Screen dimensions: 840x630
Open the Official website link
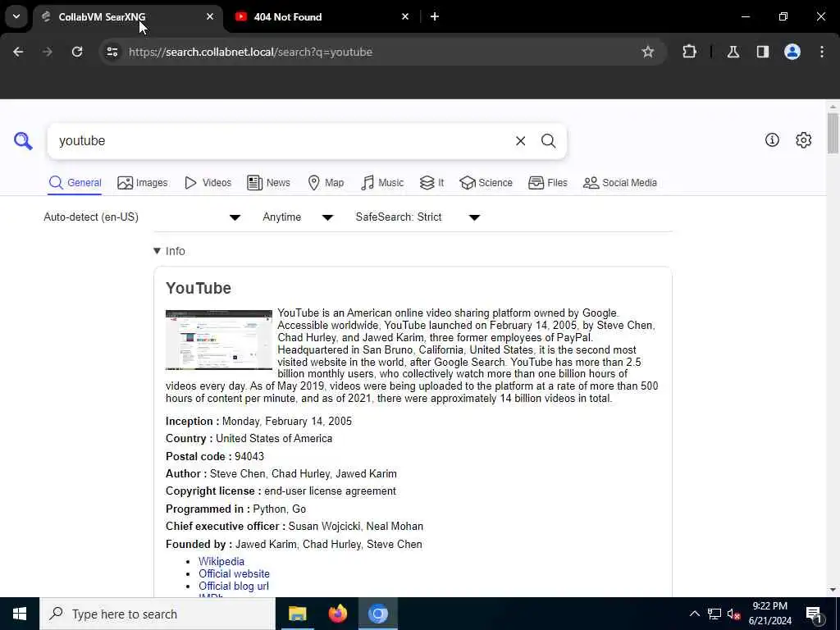pyautogui.click(x=234, y=573)
